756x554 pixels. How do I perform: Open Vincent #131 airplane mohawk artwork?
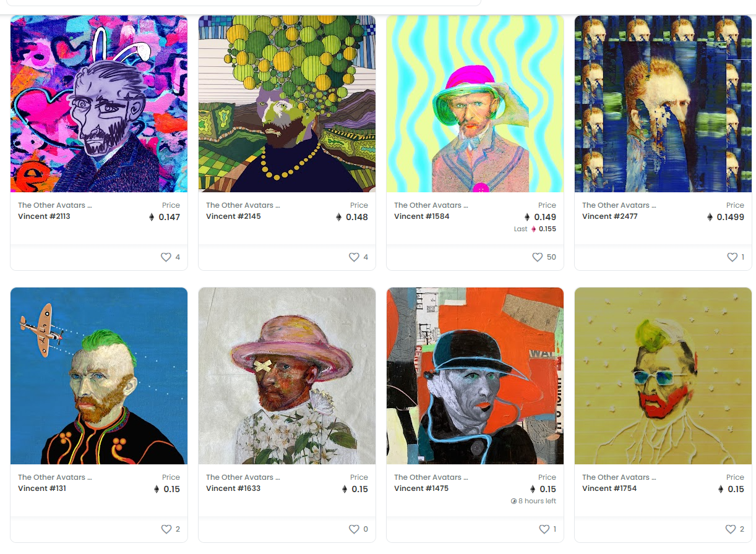[99, 376]
